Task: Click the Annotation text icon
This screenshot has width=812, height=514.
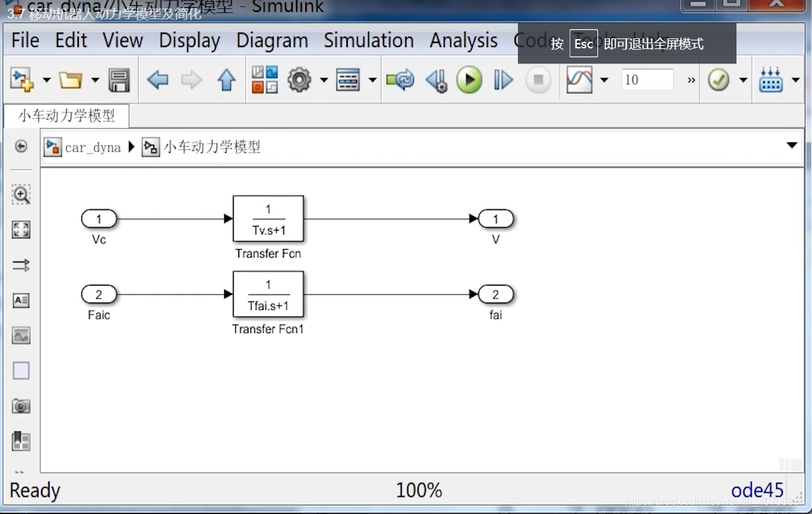Action: pos(21,301)
